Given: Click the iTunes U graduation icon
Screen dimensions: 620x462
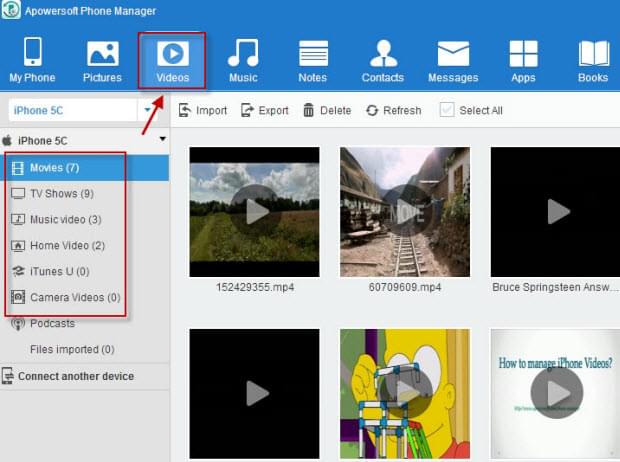Looking at the screenshot, I should [x=18, y=271].
